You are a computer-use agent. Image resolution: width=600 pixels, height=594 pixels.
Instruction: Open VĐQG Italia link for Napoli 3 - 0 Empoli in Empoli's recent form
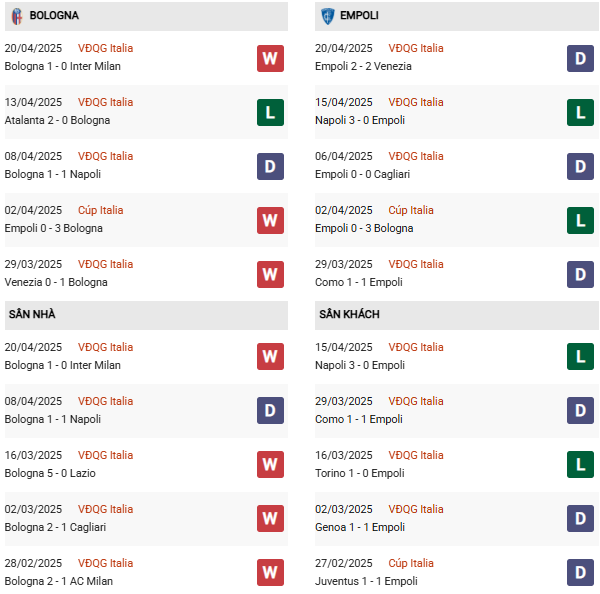[x=416, y=102]
